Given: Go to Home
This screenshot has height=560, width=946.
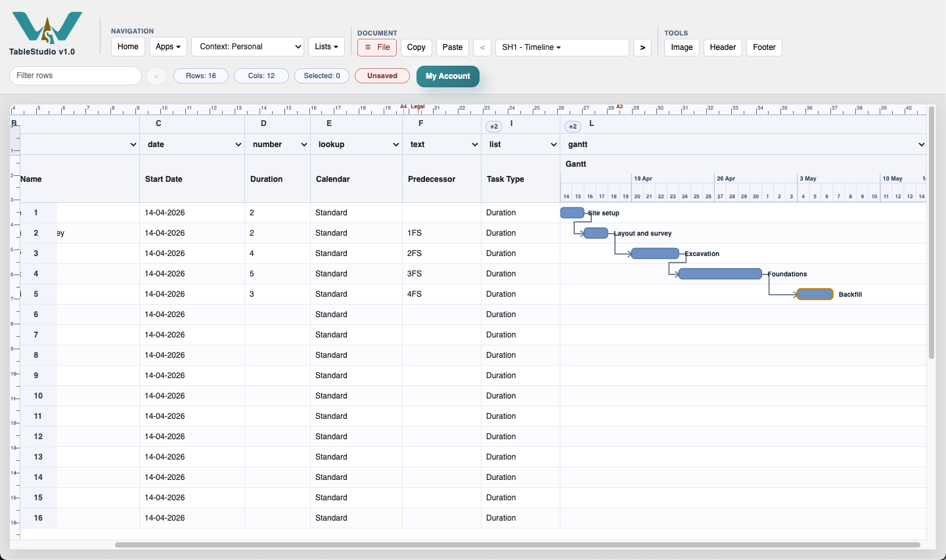Looking at the screenshot, I should click(x=128, y=47).
